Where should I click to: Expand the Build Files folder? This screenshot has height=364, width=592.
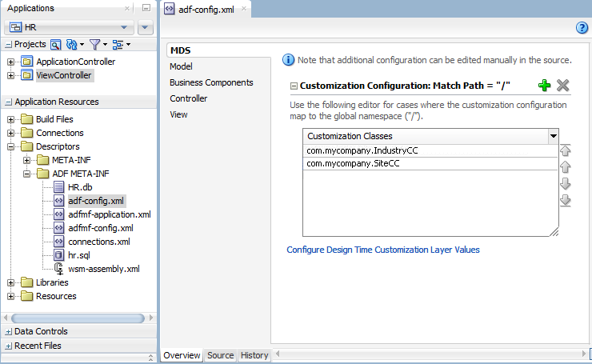click(10, 119)
